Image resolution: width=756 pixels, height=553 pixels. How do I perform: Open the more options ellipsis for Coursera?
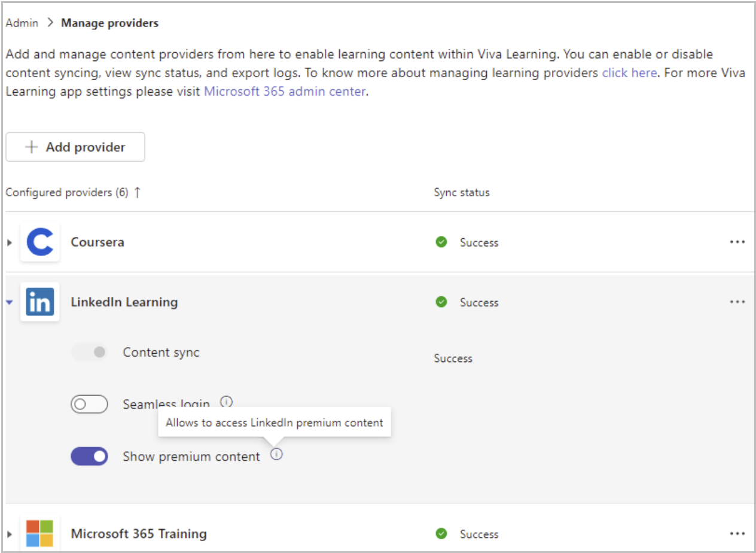click(737, 242)
